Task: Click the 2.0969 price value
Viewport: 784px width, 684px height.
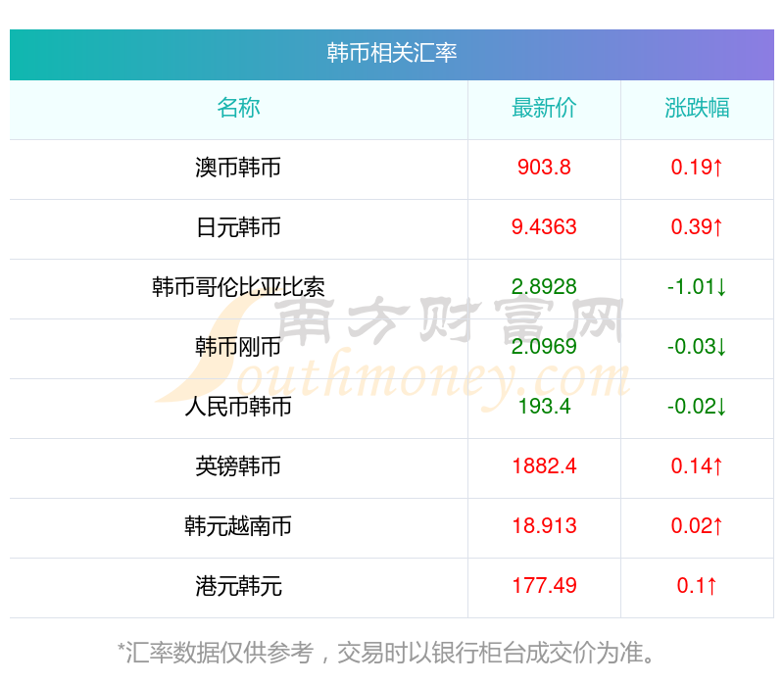Action: click(x=544, y=347)
